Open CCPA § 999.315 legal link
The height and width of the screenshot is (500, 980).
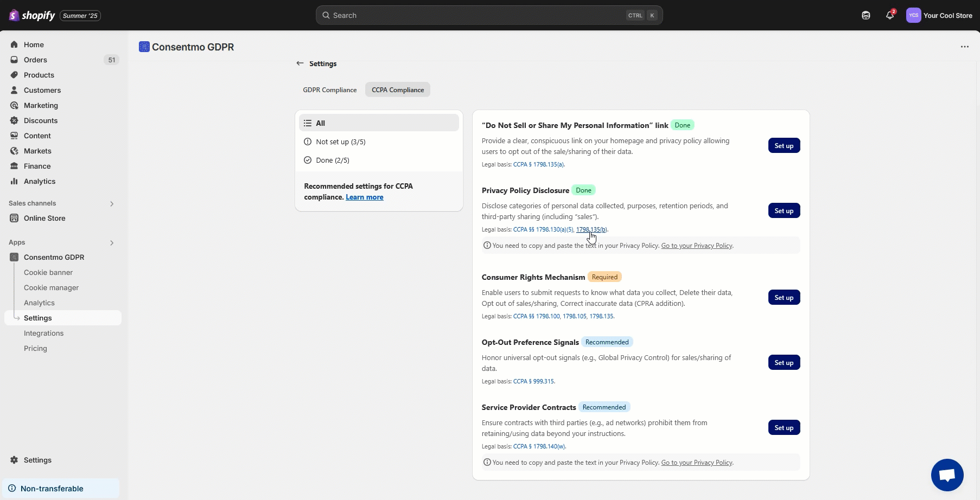tap(533, 381)
